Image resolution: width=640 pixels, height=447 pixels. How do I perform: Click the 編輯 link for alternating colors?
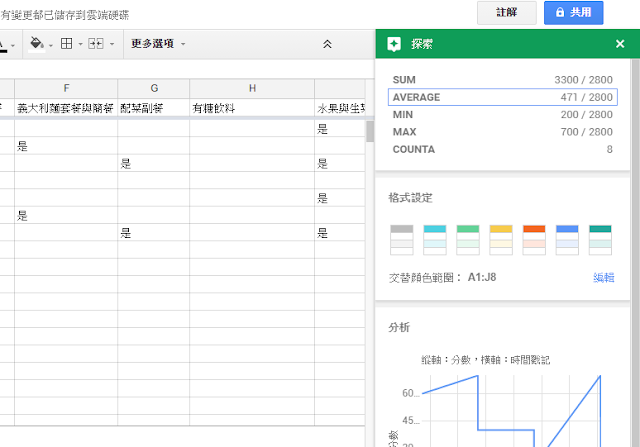coord(603,278)
